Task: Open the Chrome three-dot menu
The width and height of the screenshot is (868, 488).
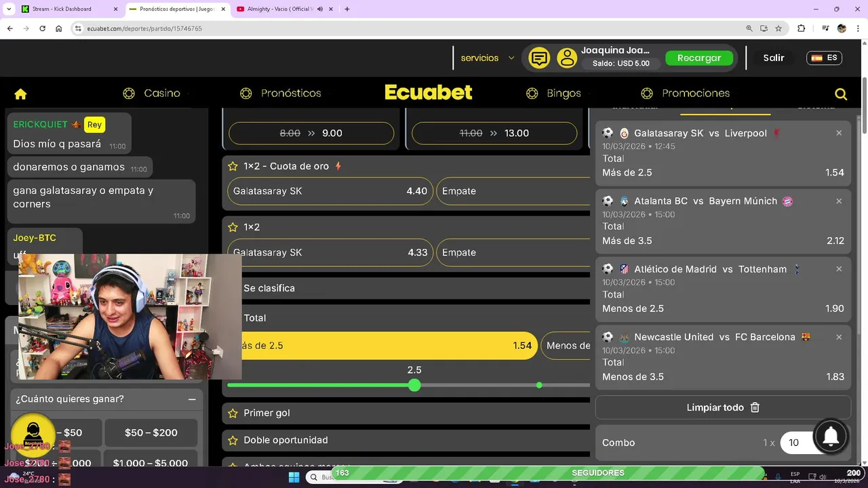Action: (858, 28)
